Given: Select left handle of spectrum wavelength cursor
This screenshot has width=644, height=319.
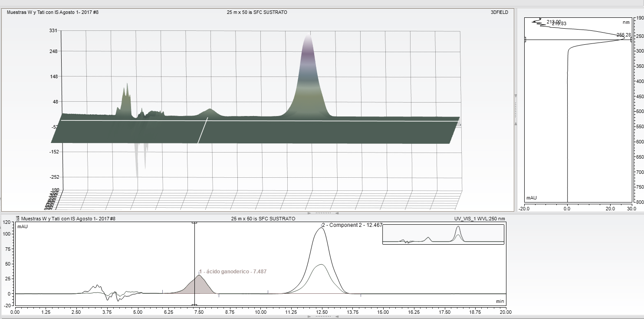Looking at the screenshot, I should tap(525, 40).
